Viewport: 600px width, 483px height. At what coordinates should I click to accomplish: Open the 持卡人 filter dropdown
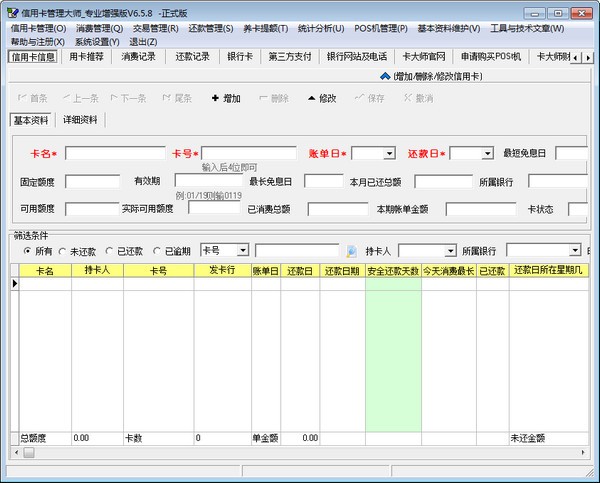(450, 251)
